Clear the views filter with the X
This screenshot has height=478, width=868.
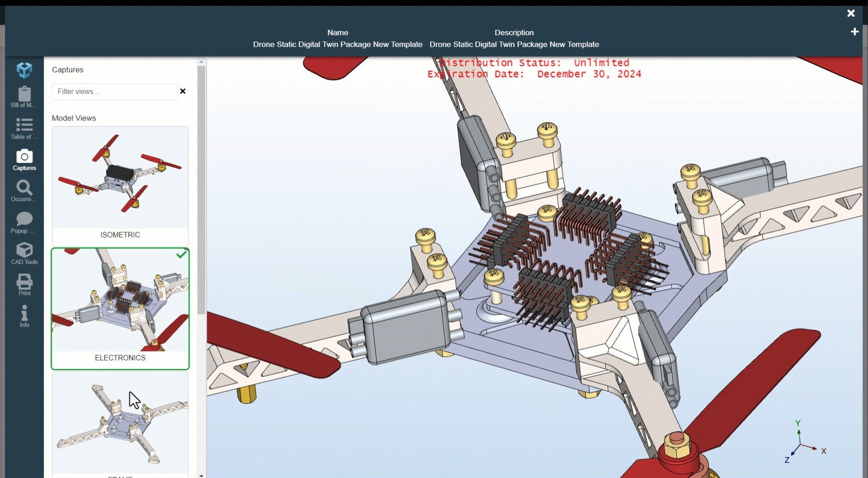click(x=183, y=91)
